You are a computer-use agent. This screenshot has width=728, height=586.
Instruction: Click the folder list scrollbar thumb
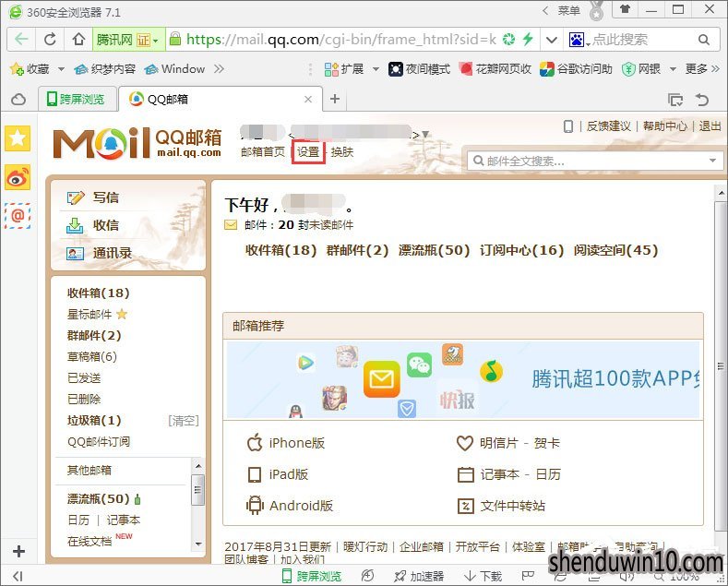click(x=197, y=489)
